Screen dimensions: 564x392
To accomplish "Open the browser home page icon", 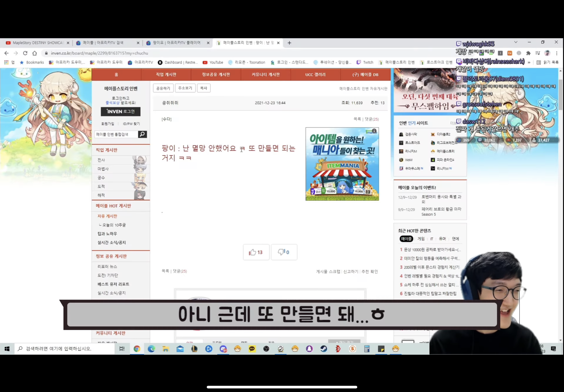I will click(35, 53).
